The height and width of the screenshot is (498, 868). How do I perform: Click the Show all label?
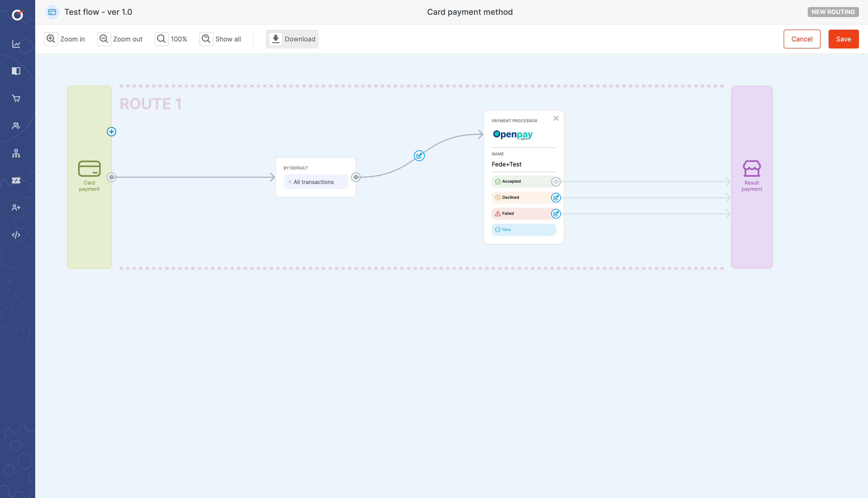[x=228, y=39]
